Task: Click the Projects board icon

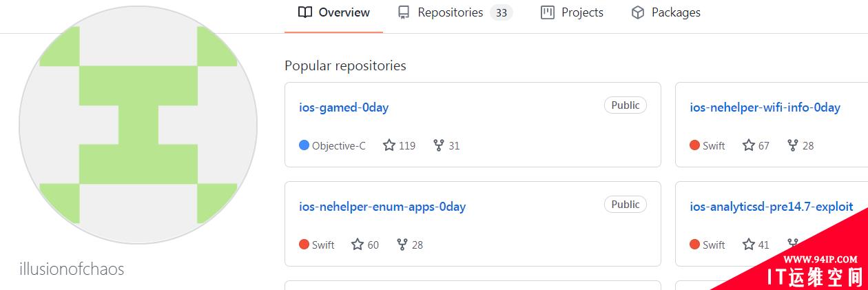Action: tap(548, 12)
